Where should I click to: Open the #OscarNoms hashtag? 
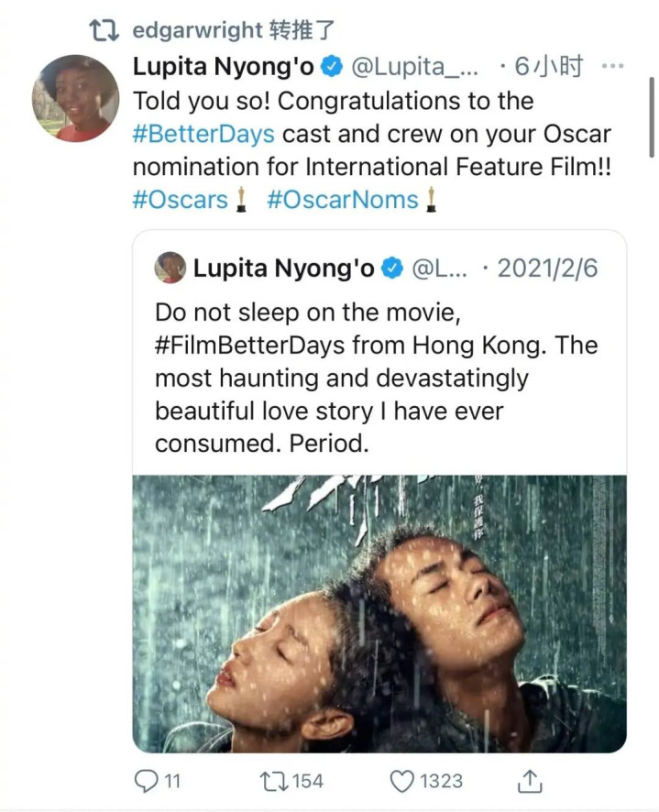(x=342, y=199)
